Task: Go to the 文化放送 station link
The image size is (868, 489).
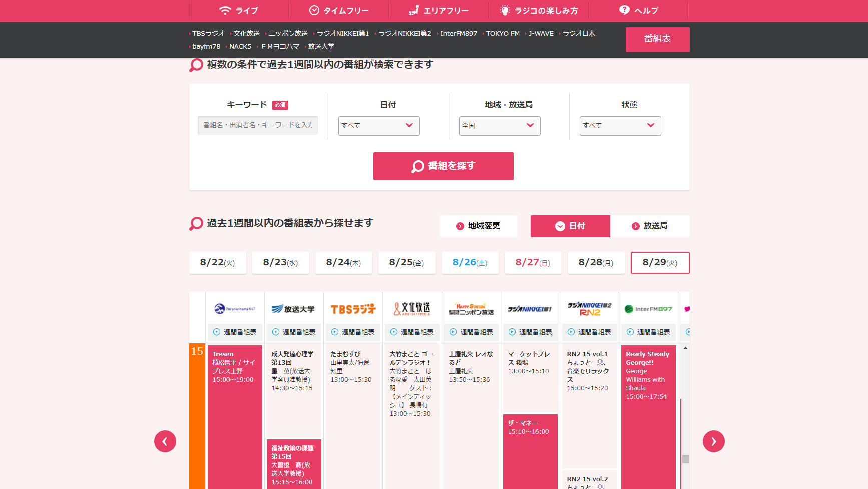Action: (246, 33)
